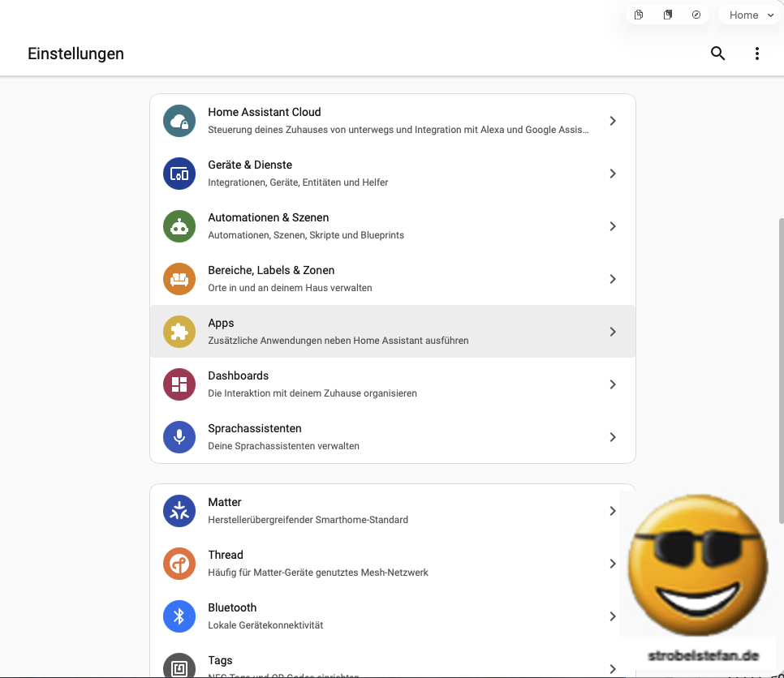
Task: Click the outlined copy-pages icon in top pill
Action: pyautogui.click(x=639, y=15)
